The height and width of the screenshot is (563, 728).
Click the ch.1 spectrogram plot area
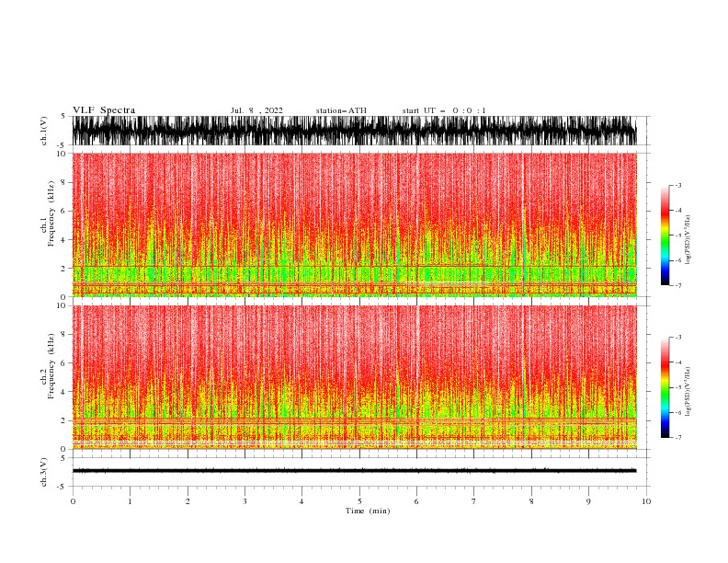tap(354, 224)
